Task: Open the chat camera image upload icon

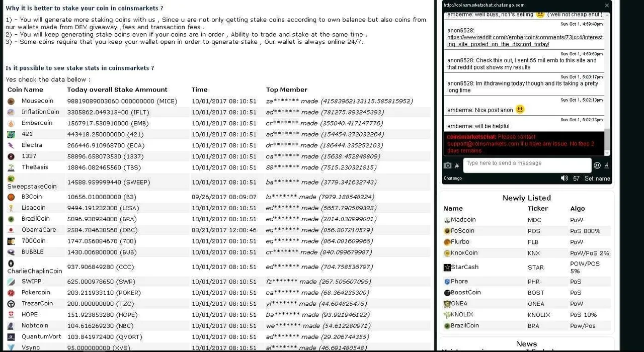Action: coord(448,165)
